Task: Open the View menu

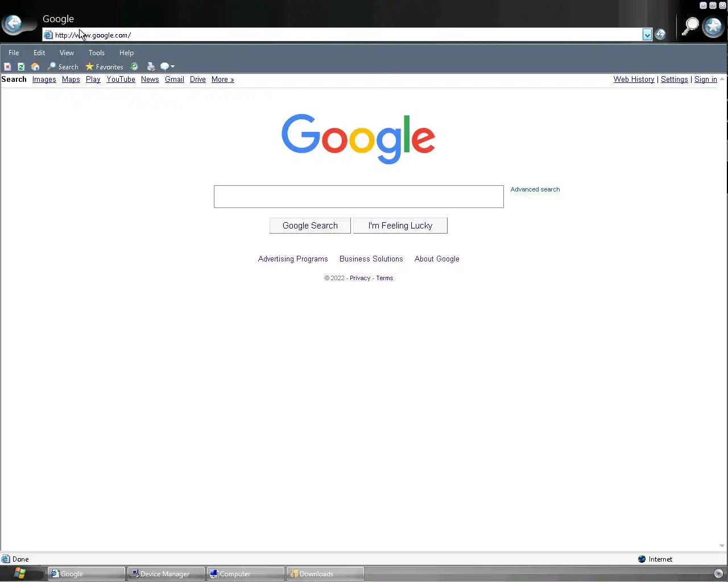Action: [x=67, y=53]
